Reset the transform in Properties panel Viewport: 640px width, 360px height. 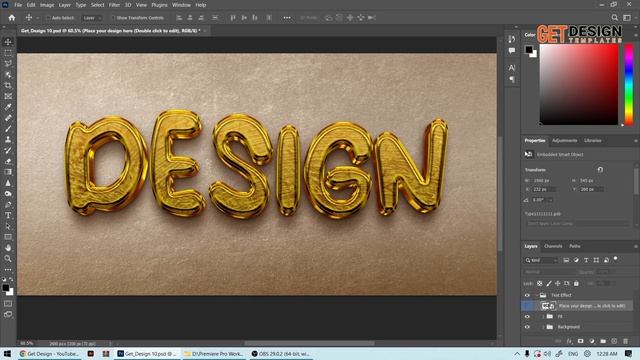tap(600, 170)
